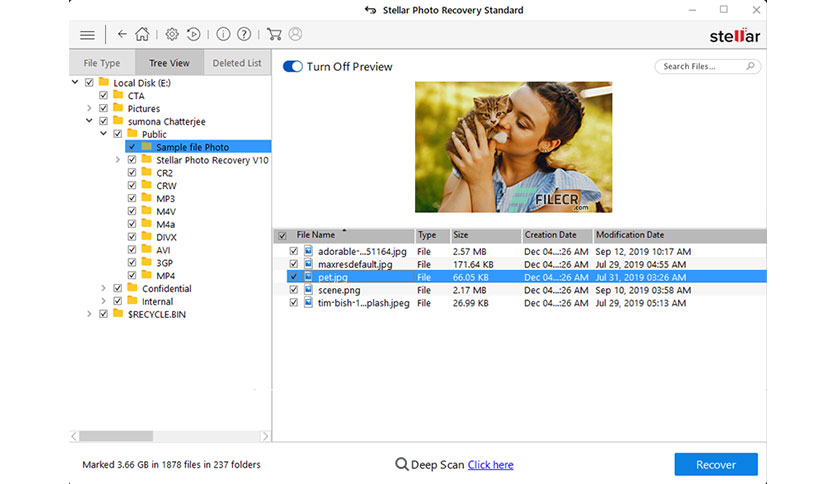Click the tree horizontal scrollbar thumb

pos(116,436)
